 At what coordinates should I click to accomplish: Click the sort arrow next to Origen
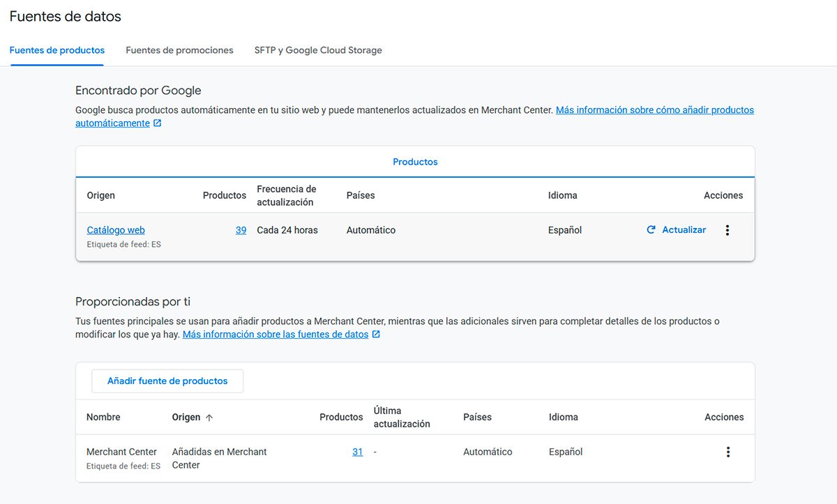coord(209,418)
